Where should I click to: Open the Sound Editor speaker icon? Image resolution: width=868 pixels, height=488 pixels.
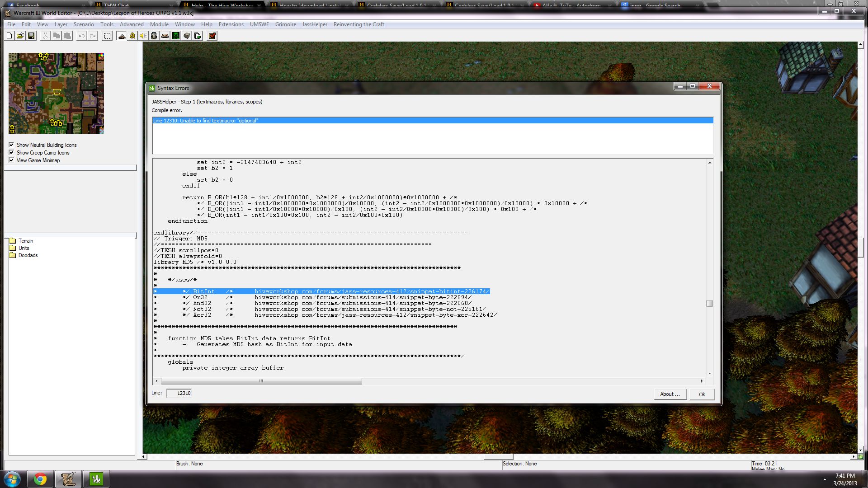(143, 36)
